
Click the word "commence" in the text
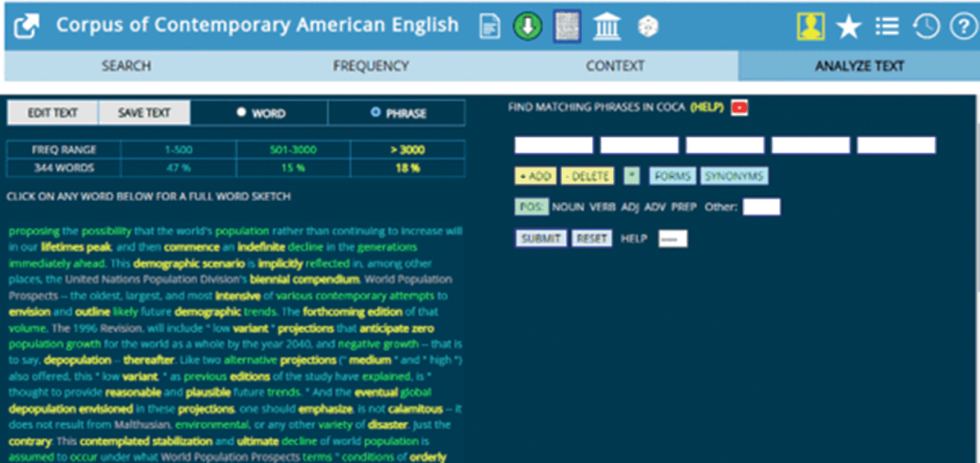click(x=191, y=247)
